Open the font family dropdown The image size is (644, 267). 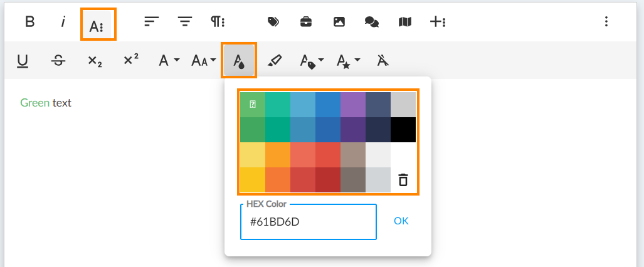pyautogui.click(x=169, y=60)
